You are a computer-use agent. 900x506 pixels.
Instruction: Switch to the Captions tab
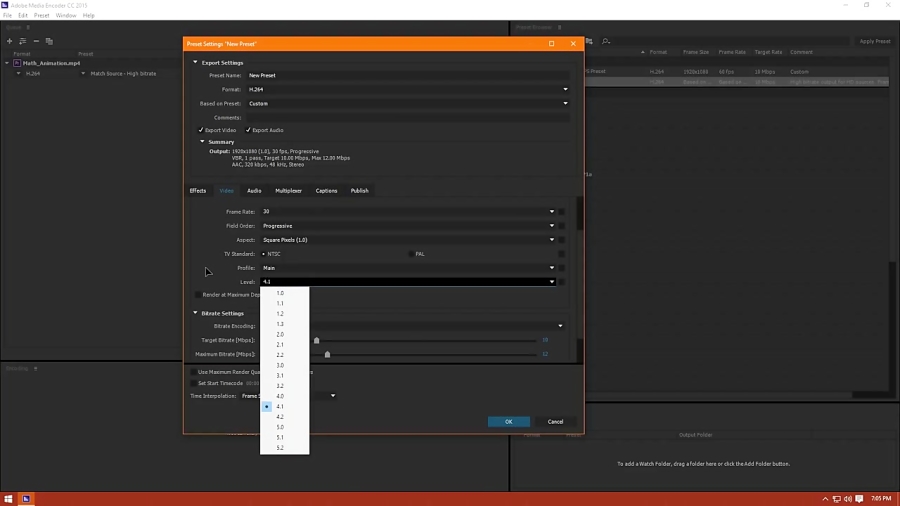[326, 190]
